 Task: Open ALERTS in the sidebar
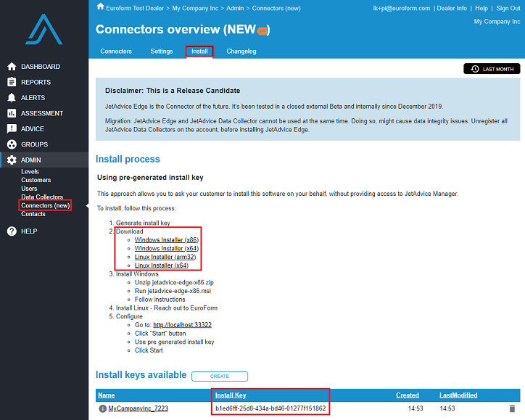[x=33, y=98]
